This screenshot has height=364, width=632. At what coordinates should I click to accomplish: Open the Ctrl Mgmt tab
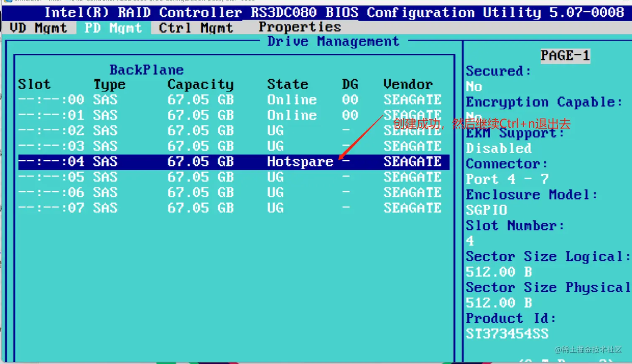point(196,28)
